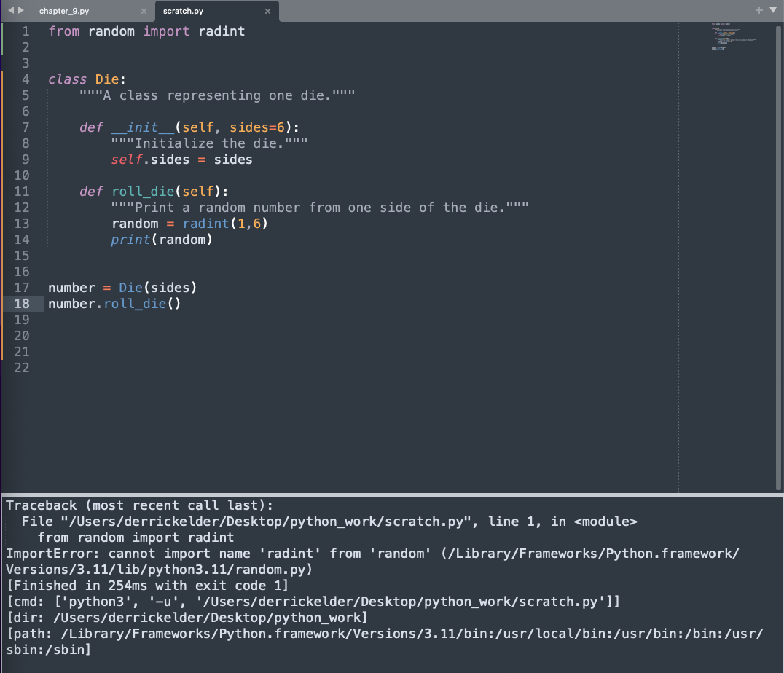The width and height of the screenshot is (784, 673).
Task: Close the scratch.py tab with its × icon
Action: (267, 11)
